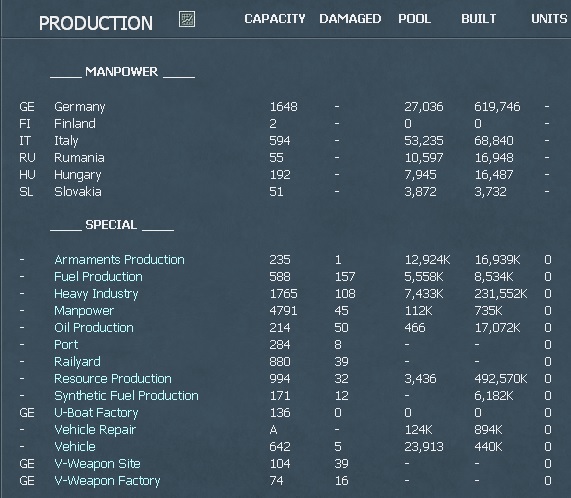571x498 pixels.
Task: Click Fuel Production damaged value 157
Action: (345, 277)
